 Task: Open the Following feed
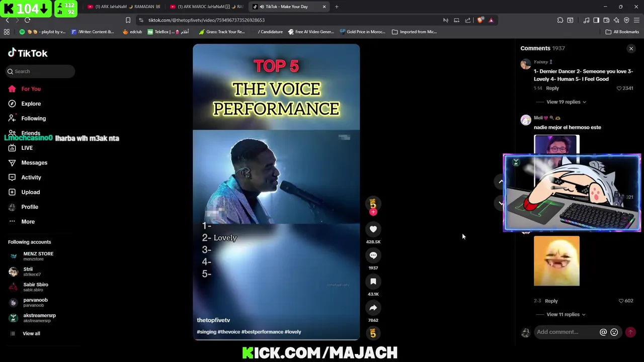coord(33,118)
